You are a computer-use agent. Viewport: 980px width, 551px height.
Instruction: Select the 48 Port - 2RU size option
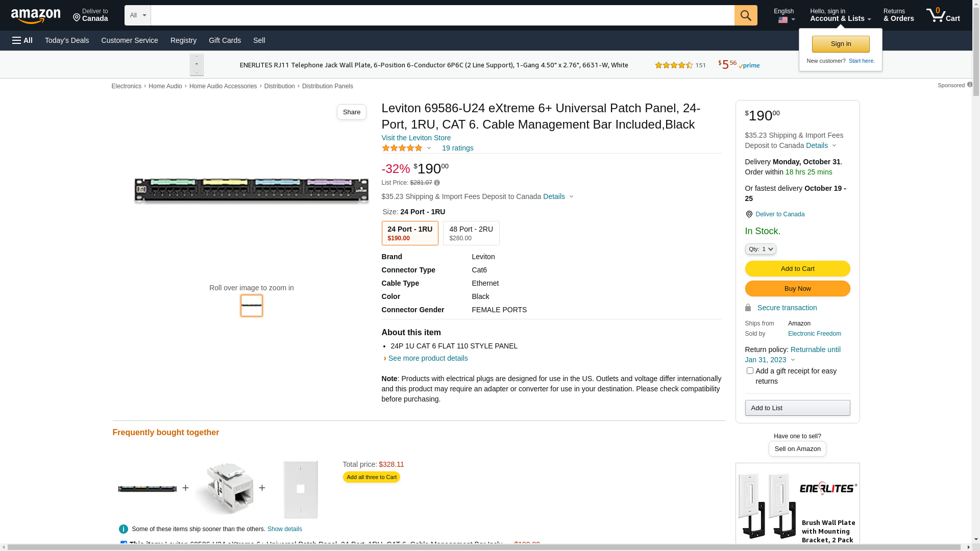point(471,233)
